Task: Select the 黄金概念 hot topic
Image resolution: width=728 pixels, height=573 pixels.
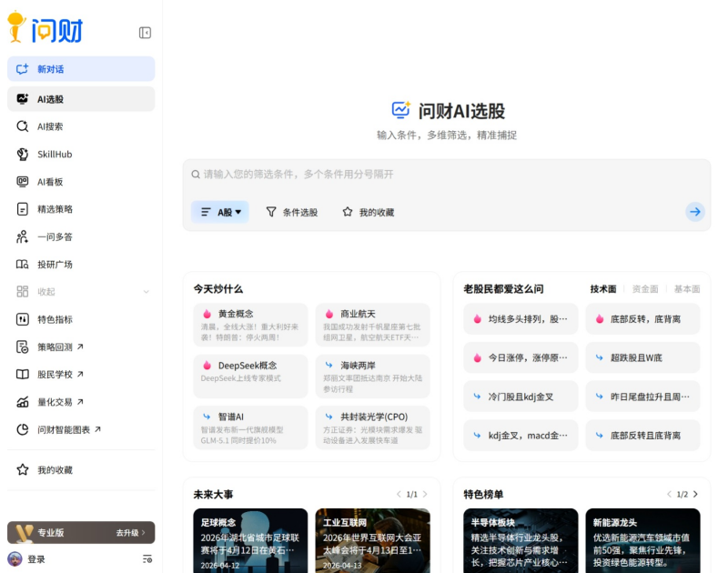Action: pos(248,325)
